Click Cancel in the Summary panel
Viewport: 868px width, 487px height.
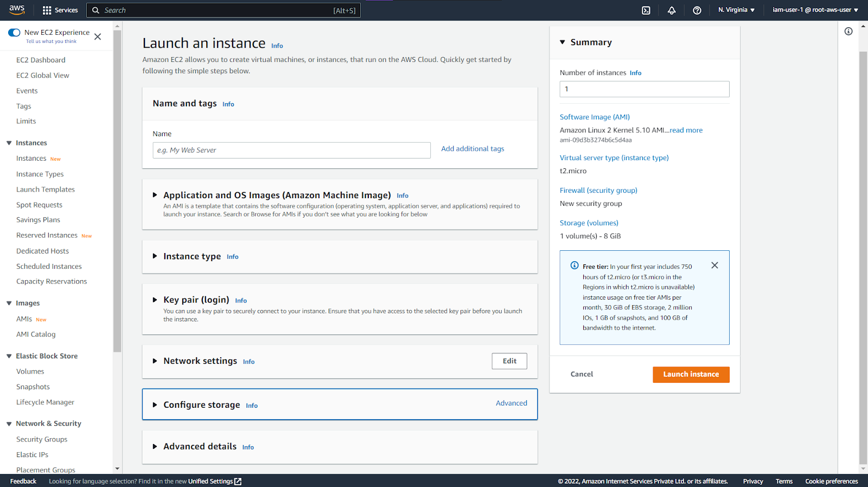pyautogui.click(x=582, y=374)
